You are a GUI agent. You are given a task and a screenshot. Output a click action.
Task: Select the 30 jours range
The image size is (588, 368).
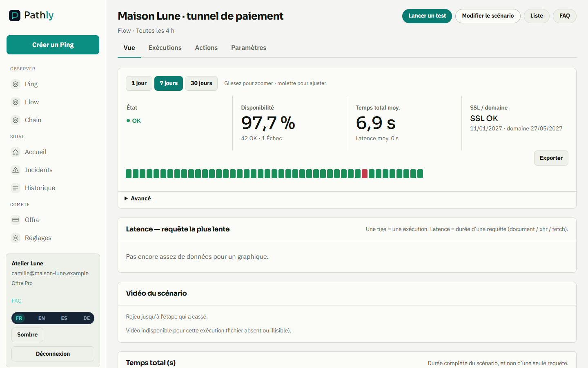tap(201, 83)
